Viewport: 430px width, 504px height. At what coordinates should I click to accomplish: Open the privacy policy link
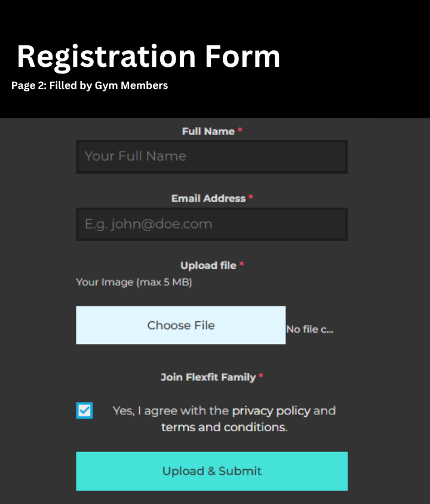pyautogui.click(x=271, y=411)
